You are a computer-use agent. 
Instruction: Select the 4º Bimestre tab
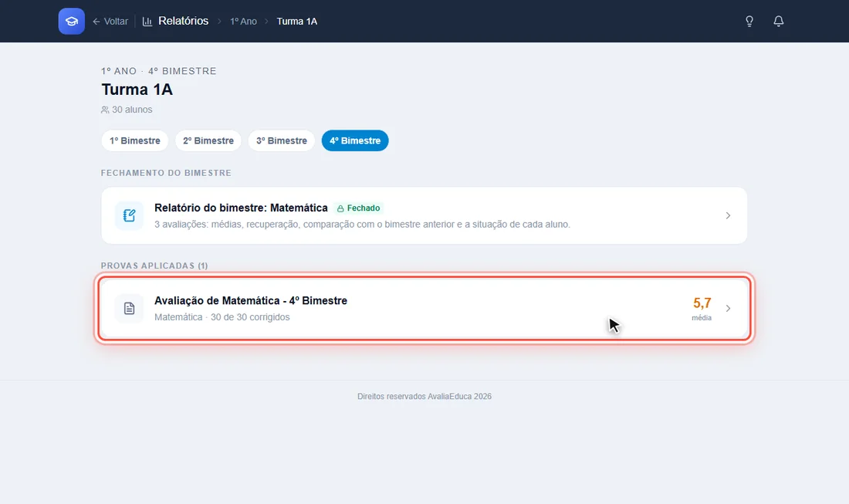point(355,140)
